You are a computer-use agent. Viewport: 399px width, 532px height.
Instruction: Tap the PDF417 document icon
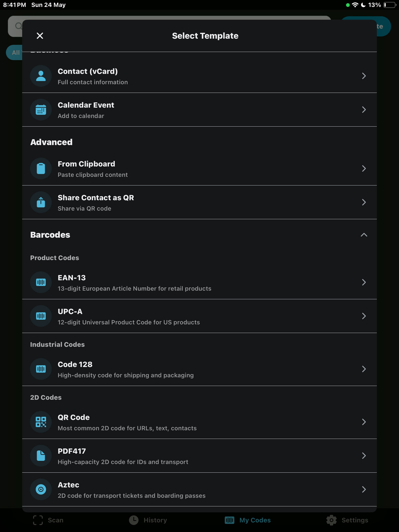[x=41, y=455]
